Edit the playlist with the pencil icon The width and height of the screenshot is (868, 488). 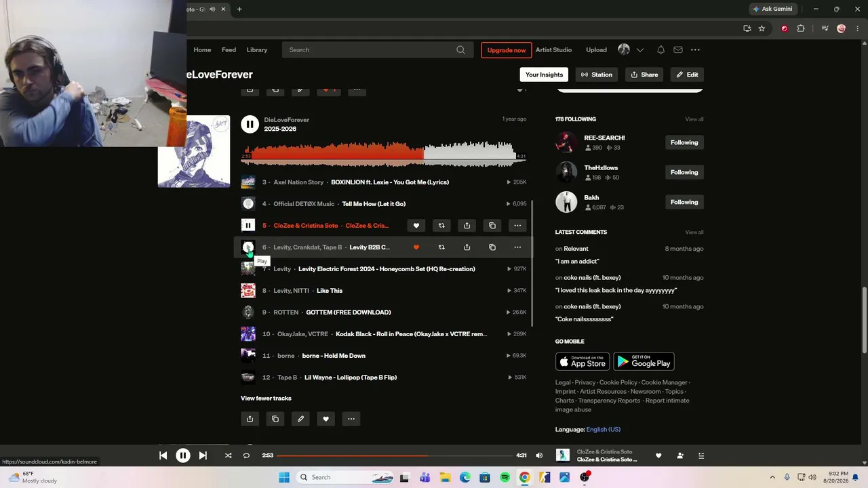300,419
